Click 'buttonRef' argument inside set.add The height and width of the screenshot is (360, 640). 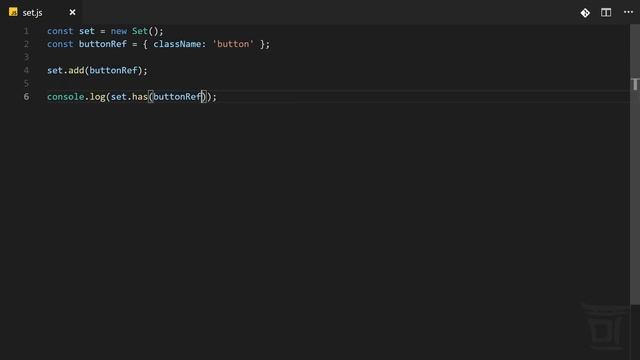point(113,70)
